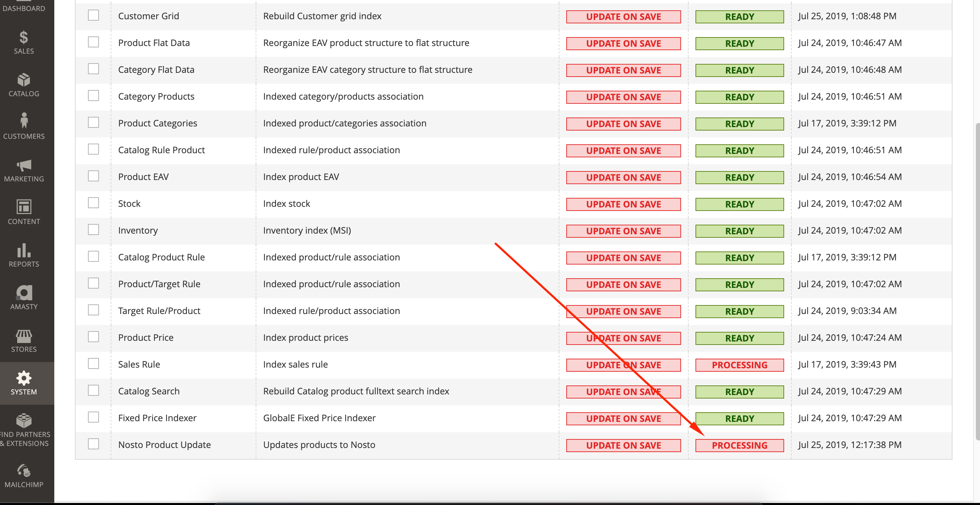The height and width of the screenshot is (505, 980).
Task: Open the Stores storefront icon
Action: (x=24, y=336)
